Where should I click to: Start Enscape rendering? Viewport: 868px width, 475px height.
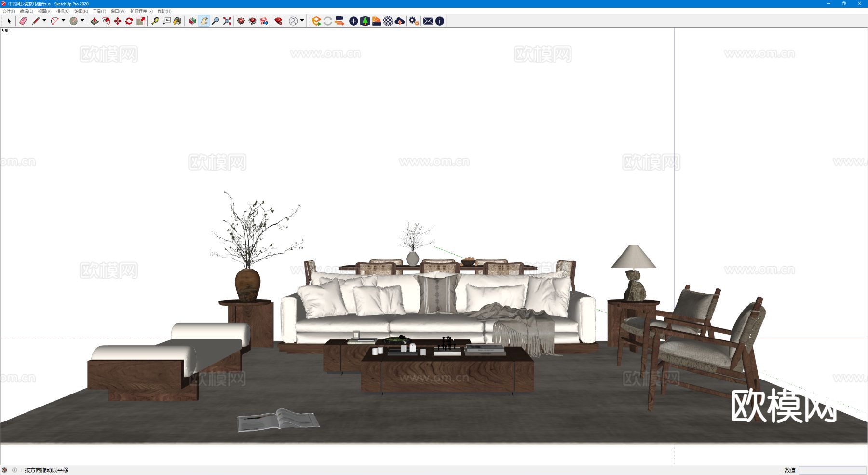[x=316, y=21]
